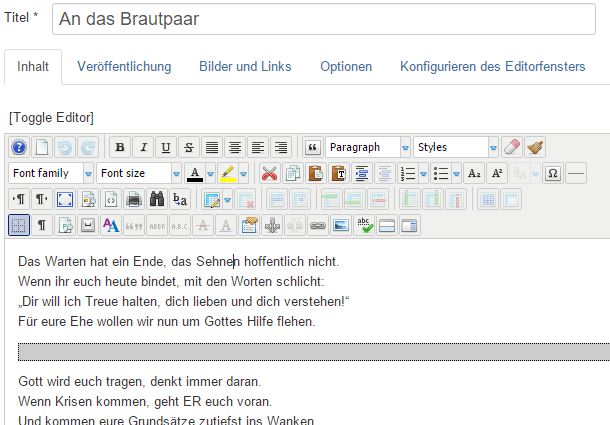Insert a bulleted list
Viewport: 610px width, 425px height.
coord(441,173)
